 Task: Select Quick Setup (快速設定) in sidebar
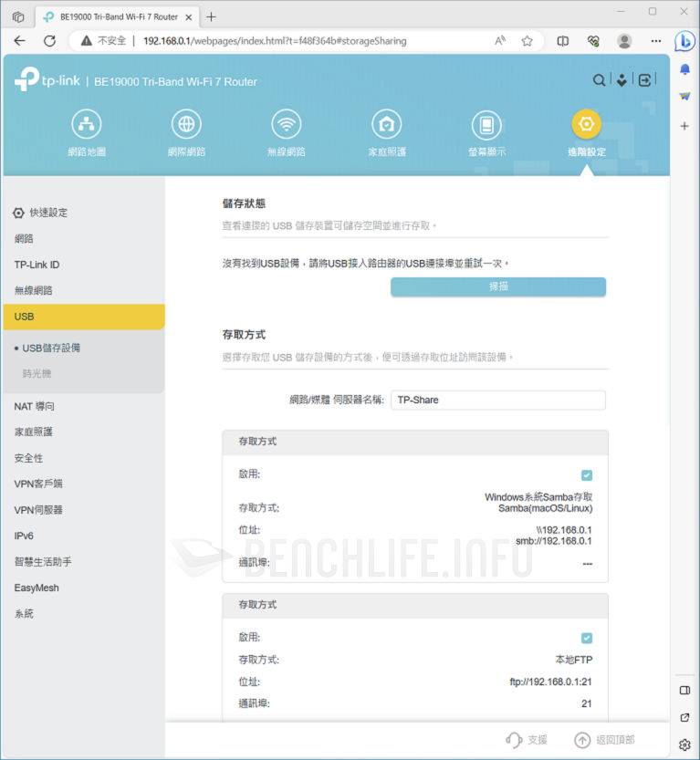point(41,213)
